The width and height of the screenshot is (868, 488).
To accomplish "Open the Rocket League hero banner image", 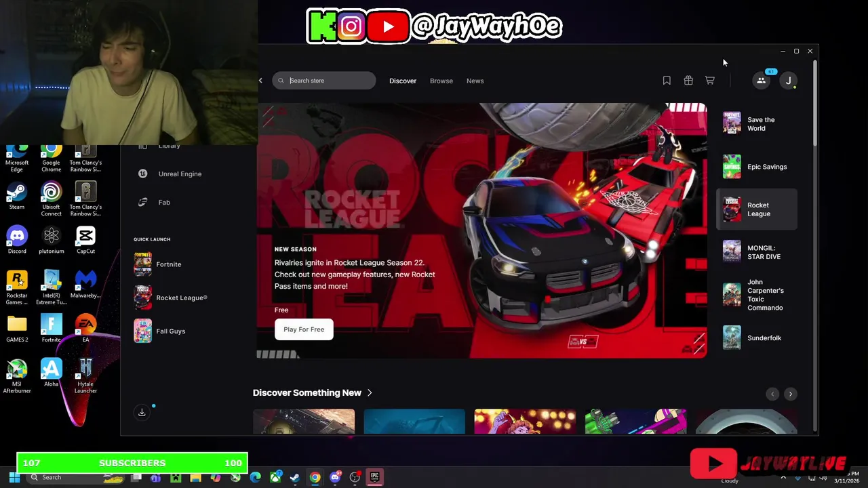I will [481, 230].
